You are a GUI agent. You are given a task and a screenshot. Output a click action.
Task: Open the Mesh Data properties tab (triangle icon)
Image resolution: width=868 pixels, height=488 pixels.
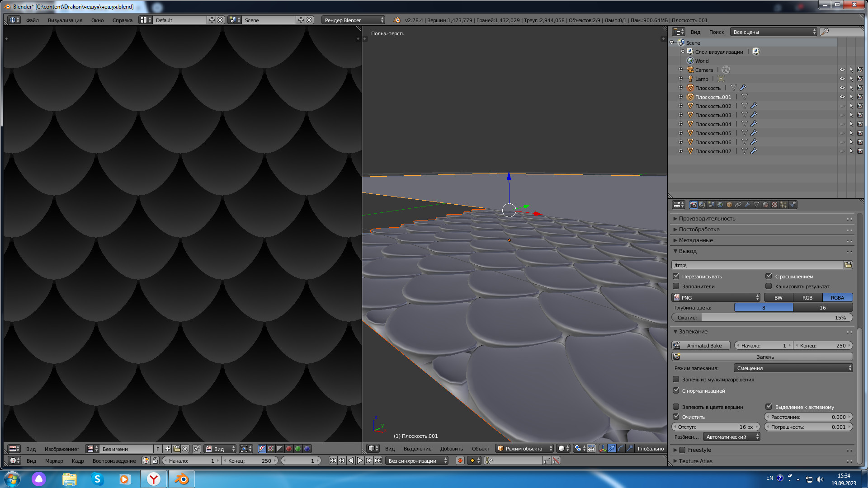(x=756, y=205)
